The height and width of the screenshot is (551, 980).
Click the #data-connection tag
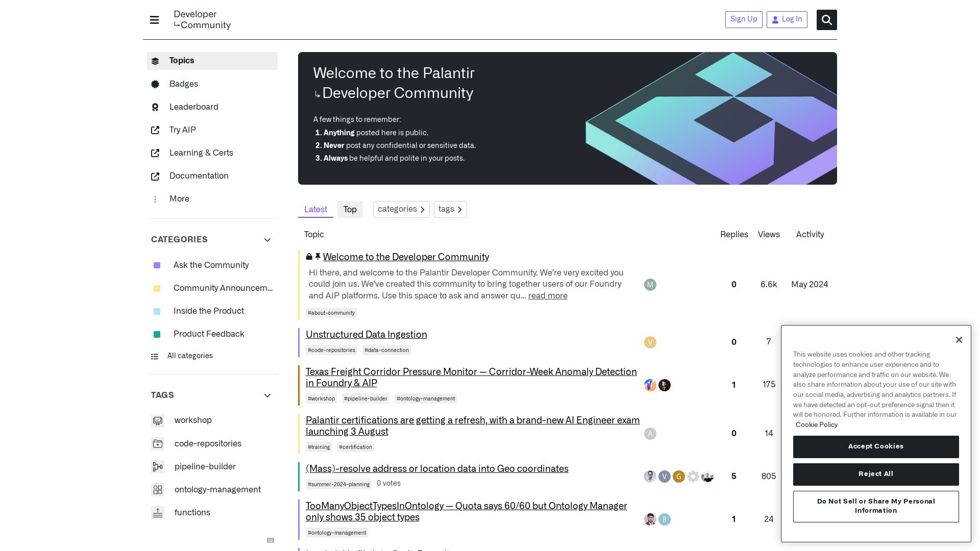coord(386,350)
